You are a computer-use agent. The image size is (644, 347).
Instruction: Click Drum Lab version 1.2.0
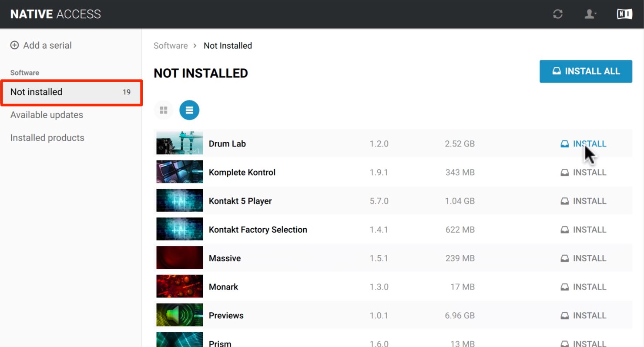(379, 144)
